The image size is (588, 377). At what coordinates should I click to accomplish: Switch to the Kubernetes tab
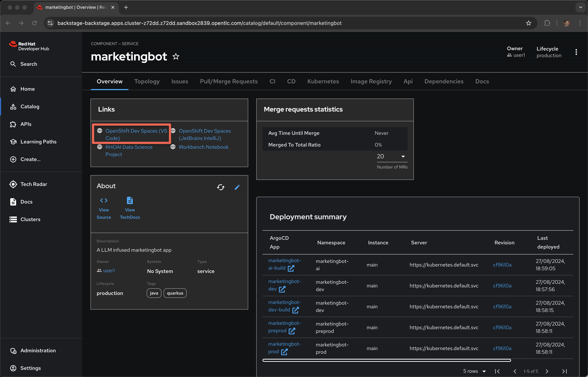click(323, 82)
